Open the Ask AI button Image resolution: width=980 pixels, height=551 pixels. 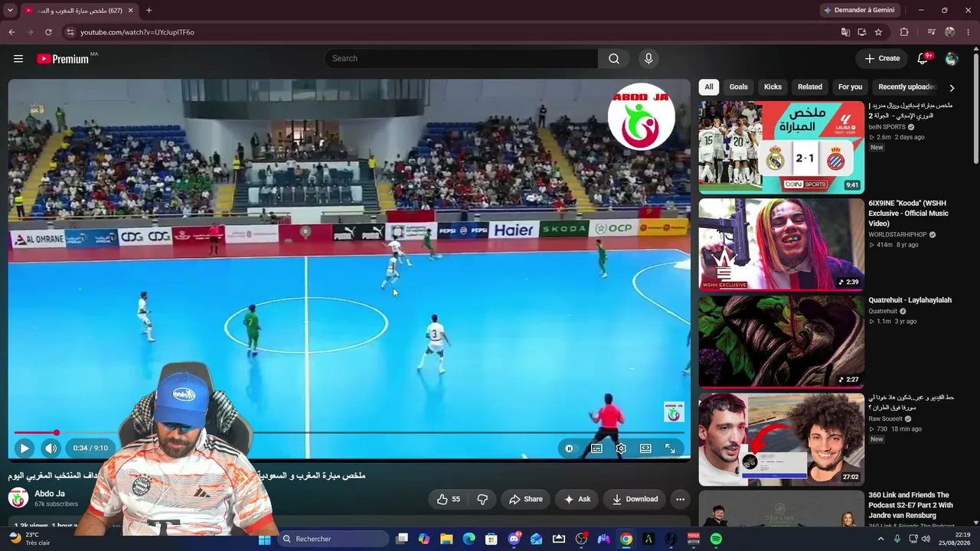pyautogui.click(x=577, y=500)
